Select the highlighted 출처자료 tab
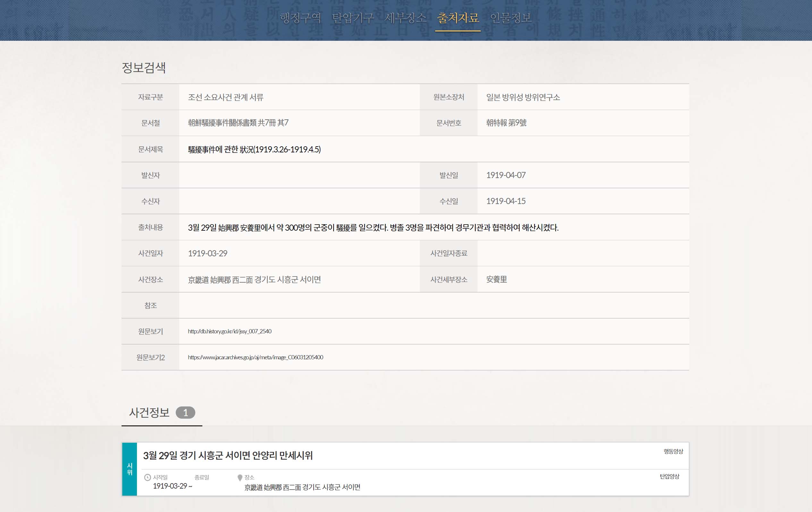The width and height of the screenshot is (812, 512). point(458,18)
